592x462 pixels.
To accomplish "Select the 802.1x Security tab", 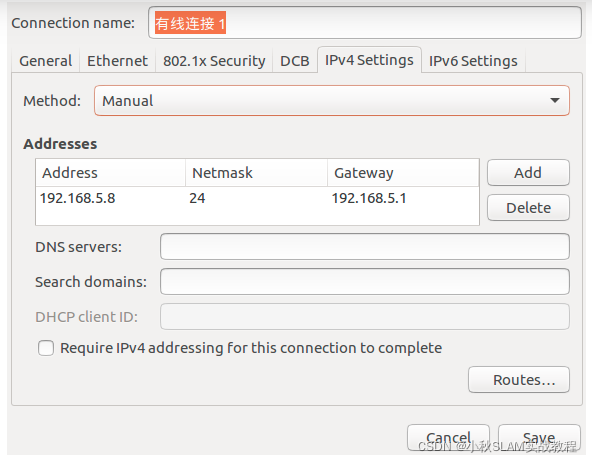I will (x=214, y=61).
